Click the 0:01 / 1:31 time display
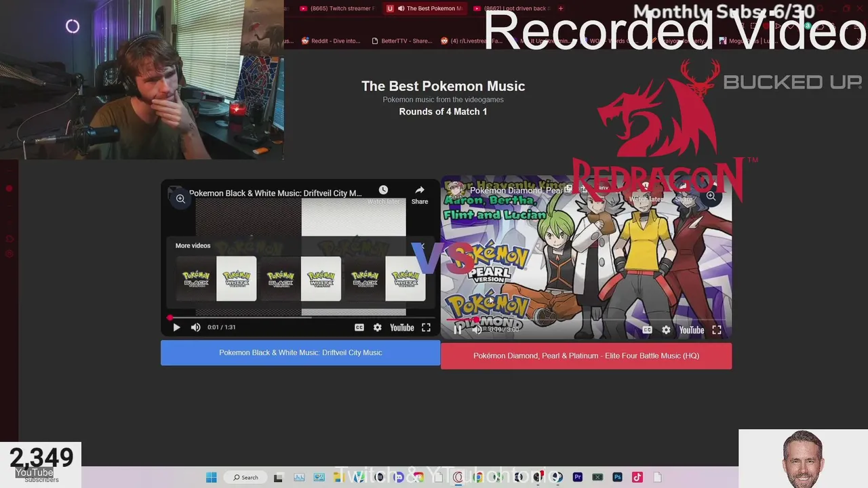 pos(221,327)
